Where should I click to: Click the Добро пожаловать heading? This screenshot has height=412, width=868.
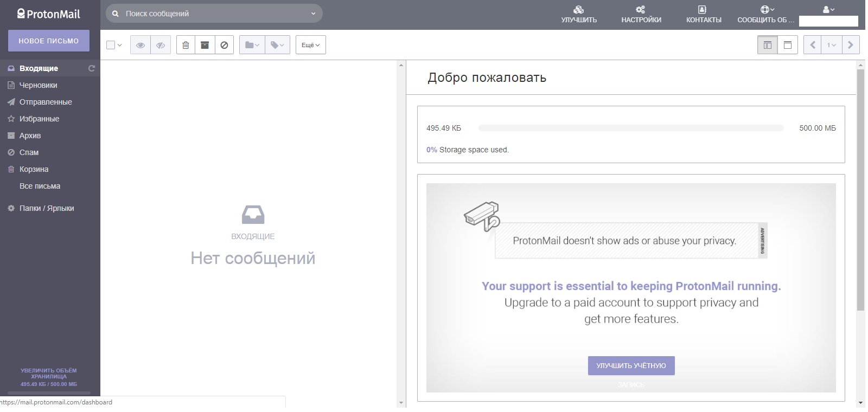click(487, 78)
